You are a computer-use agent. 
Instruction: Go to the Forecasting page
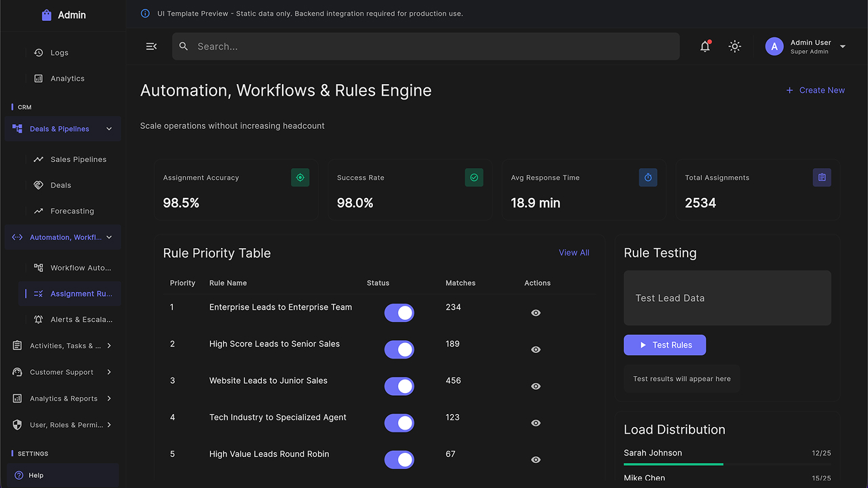[70, 211]
